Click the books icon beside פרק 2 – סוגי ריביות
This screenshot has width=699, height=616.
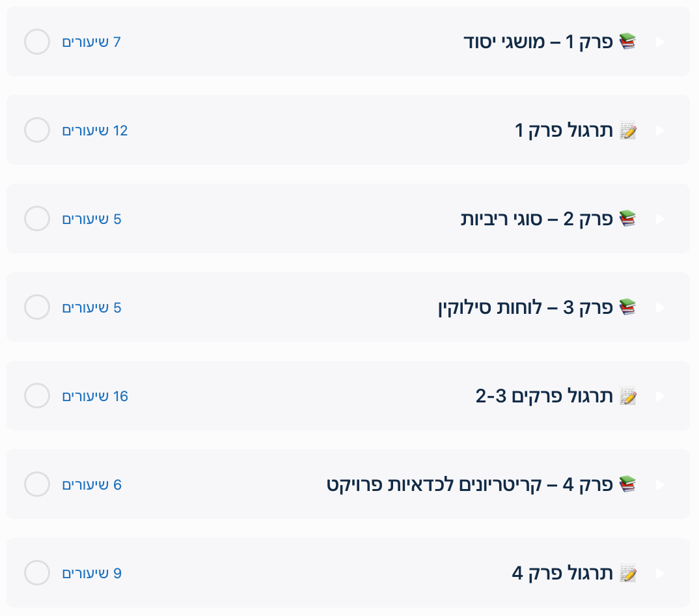coord(627,219)
